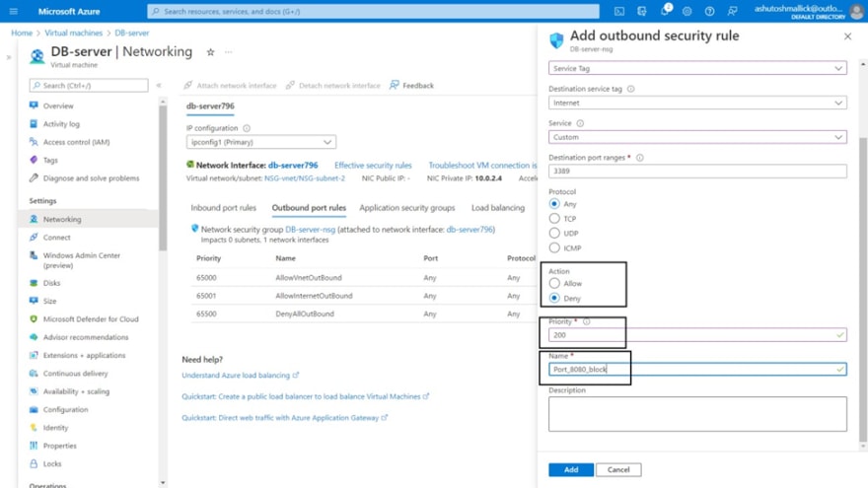Click the Cancel button
The height and width of the screenshot is (488, 868).
[x=618, y=469]
